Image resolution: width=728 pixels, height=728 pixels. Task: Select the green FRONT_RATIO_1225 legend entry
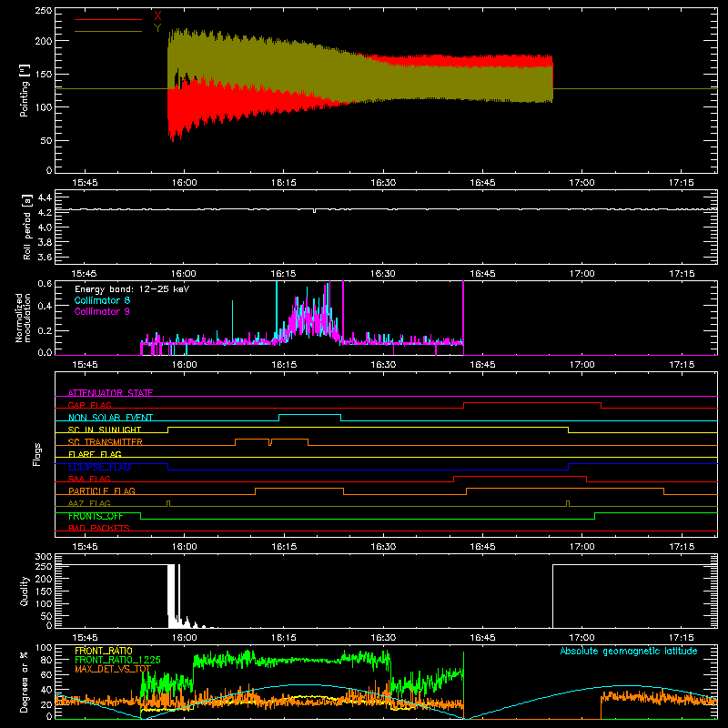pos(117,660)
